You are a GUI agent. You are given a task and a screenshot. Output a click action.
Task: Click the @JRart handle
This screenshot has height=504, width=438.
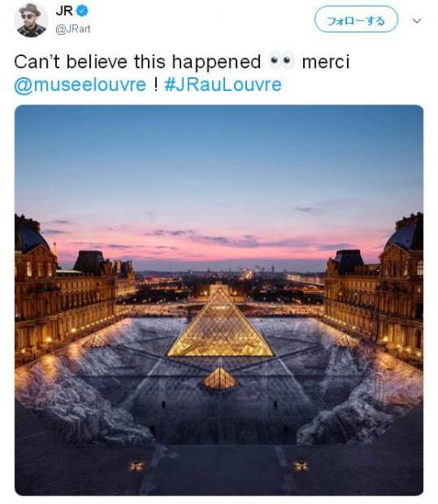pos(73,29)
